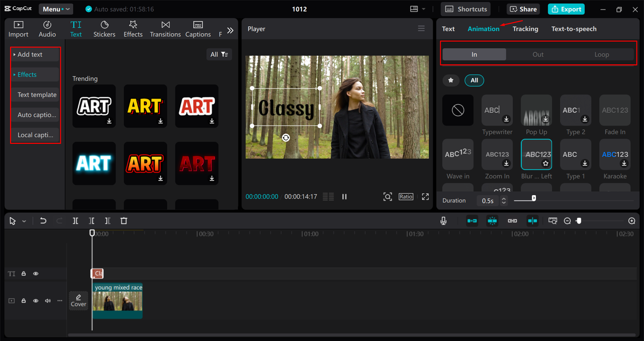Click zoom out timeline magnifier

[x=567, y=221]
